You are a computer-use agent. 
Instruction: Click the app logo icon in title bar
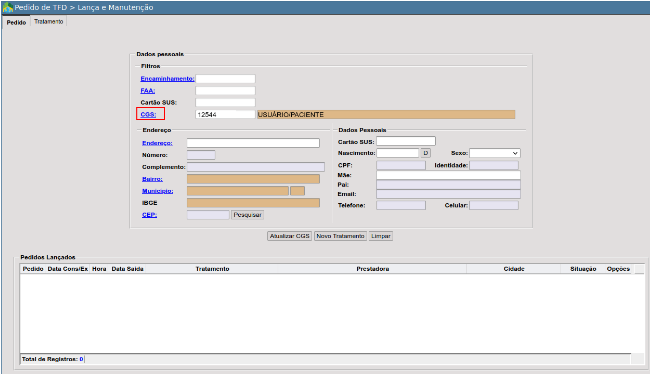click(x=7, y=7)
